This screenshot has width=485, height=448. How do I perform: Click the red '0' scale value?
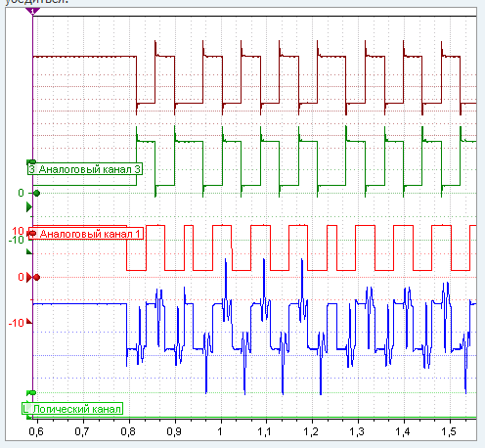[x=21, y=277]
